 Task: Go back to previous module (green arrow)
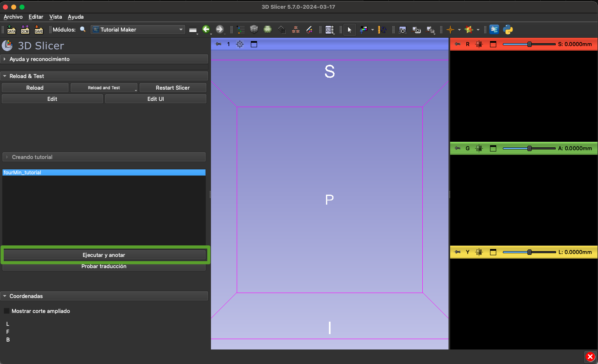[x=206, y=29]
